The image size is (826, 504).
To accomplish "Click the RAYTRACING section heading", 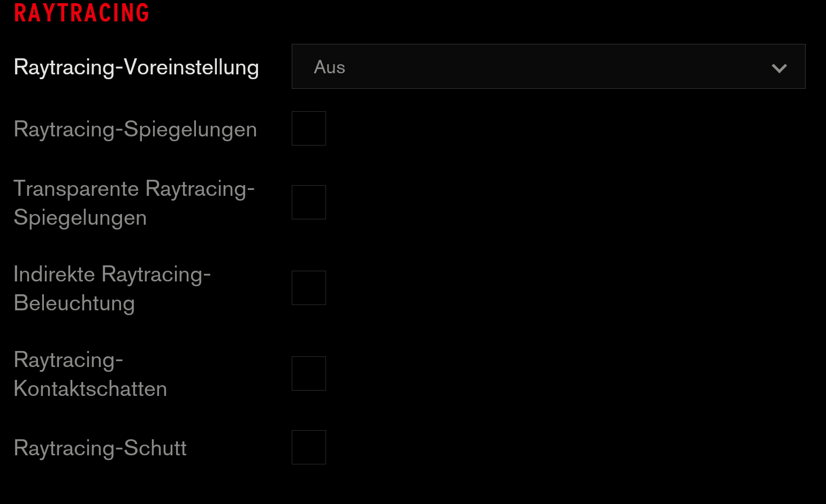I will pos(81,13).
